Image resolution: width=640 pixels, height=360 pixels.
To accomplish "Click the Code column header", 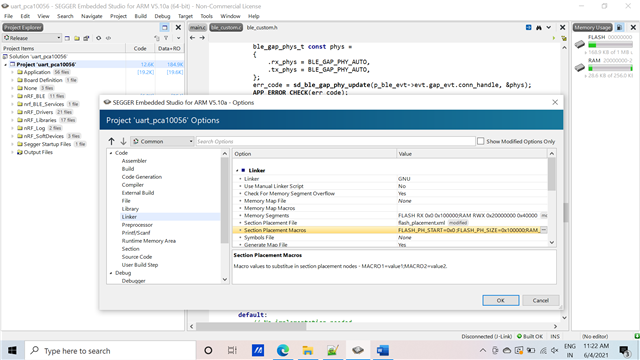I will [140, 48].
